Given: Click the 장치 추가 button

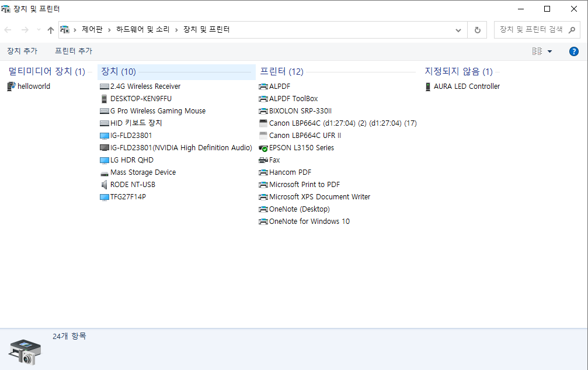Looking at the screenshot, I should pos(22,51).
